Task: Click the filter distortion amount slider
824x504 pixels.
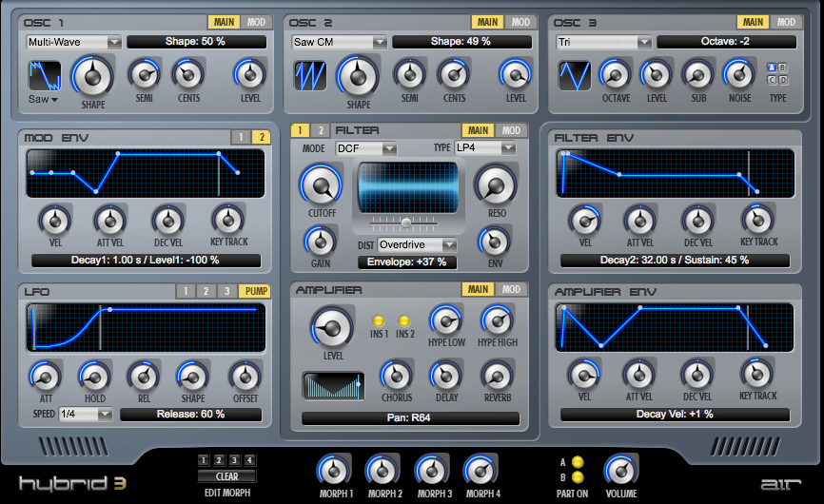Action: pos(405,223)
